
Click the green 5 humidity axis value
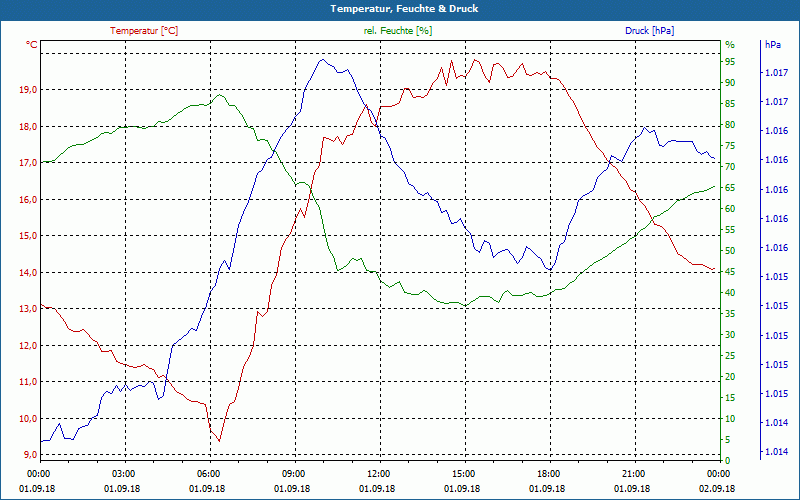(728, 440)
